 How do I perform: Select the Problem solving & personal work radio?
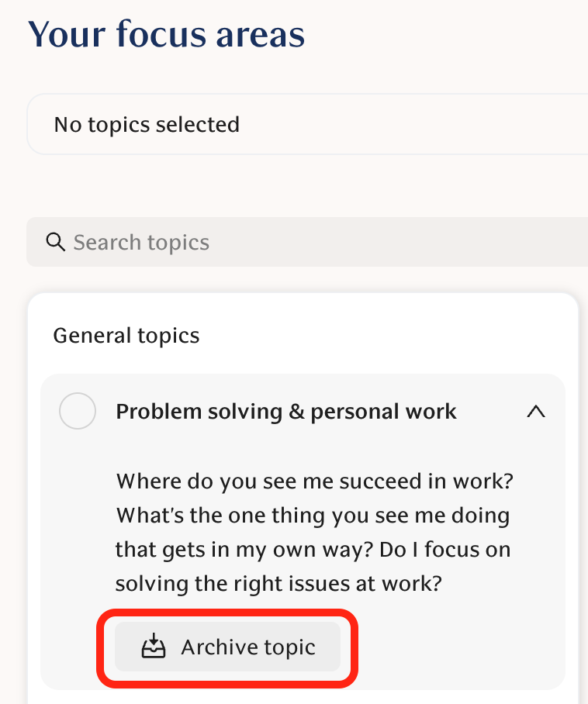point(78,412)
